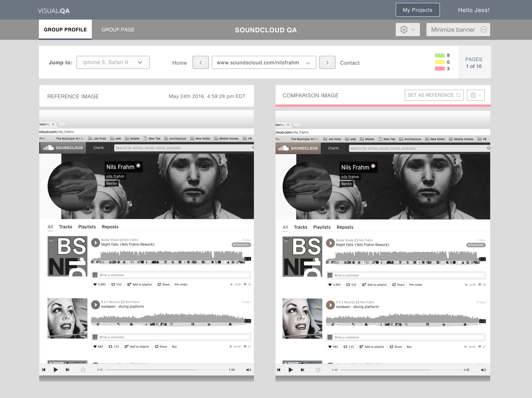Select the All tab in comparison image

pos(285,227)
